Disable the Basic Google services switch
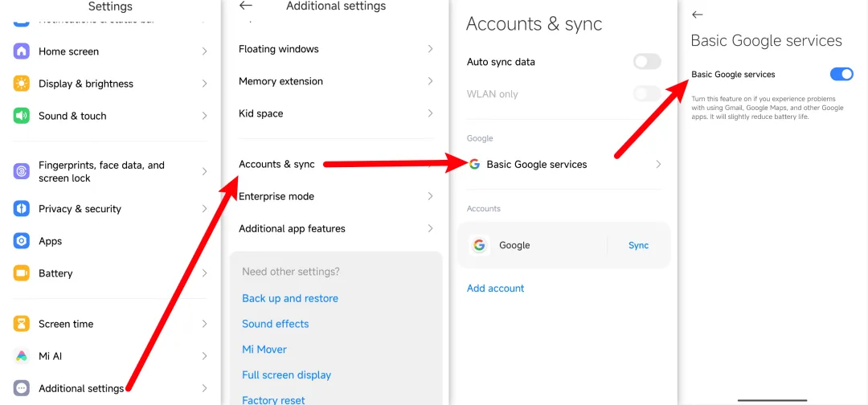The height and width of the screenshot is (405, 868). coord(842,74)
